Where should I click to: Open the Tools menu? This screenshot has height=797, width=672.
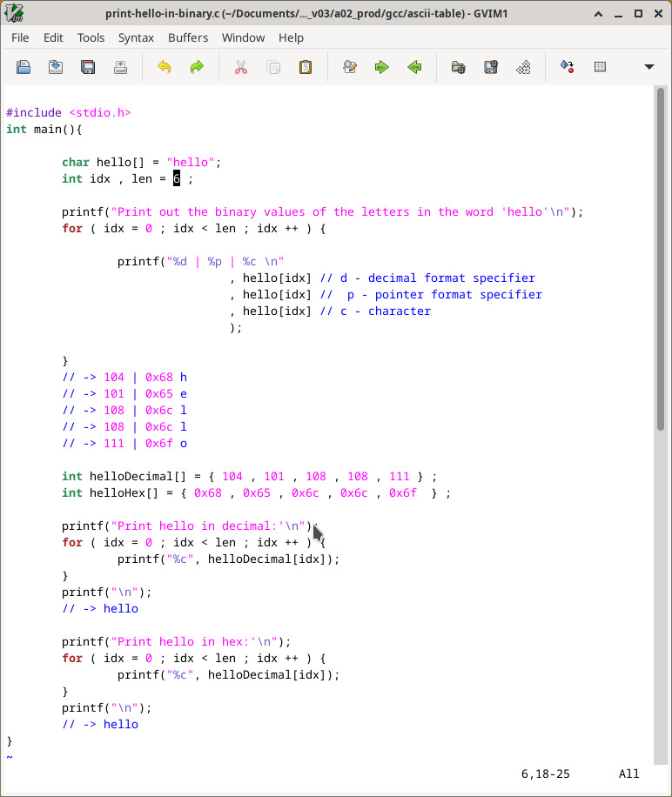click(x=91, y=37)
